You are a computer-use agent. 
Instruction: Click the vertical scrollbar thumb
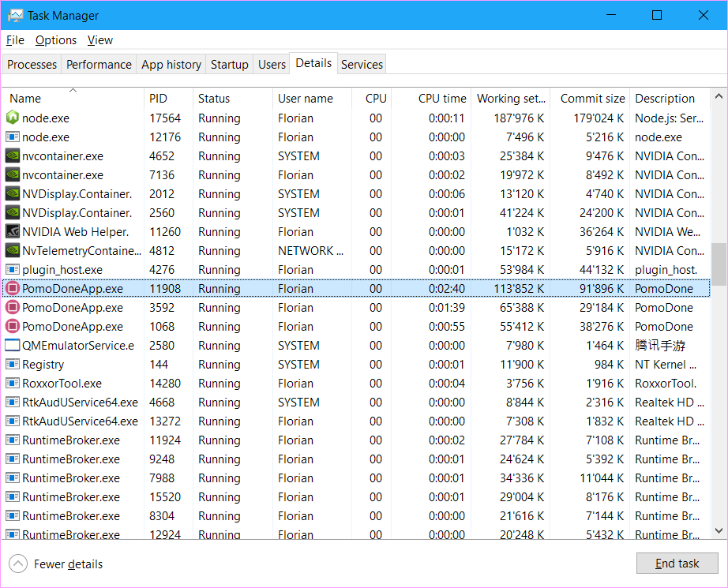click(x=719, y=264)
